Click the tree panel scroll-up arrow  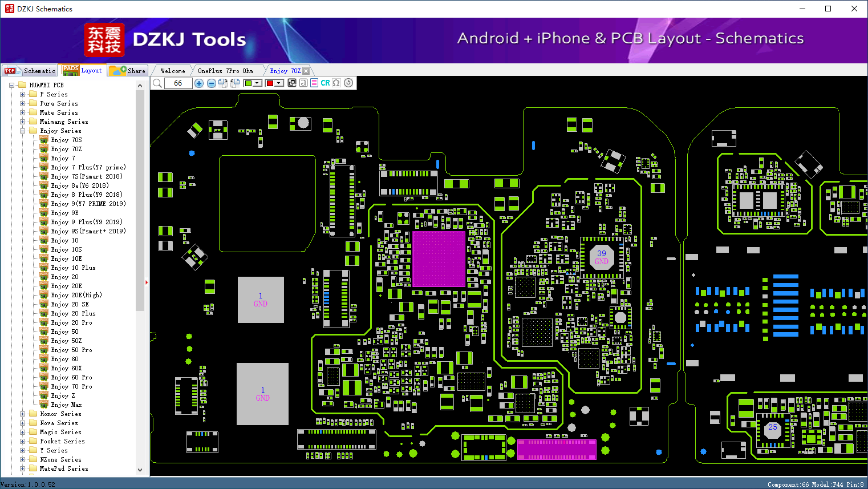pos(140,86)
